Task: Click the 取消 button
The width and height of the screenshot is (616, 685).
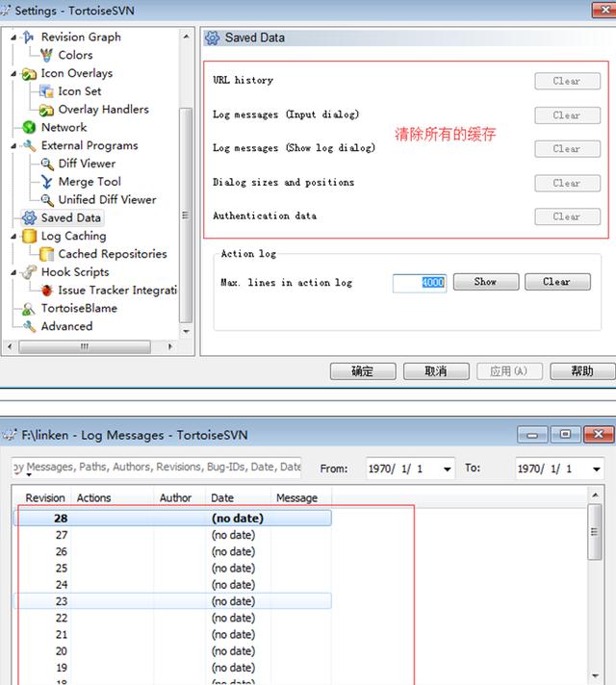Action: coord(436,371)
